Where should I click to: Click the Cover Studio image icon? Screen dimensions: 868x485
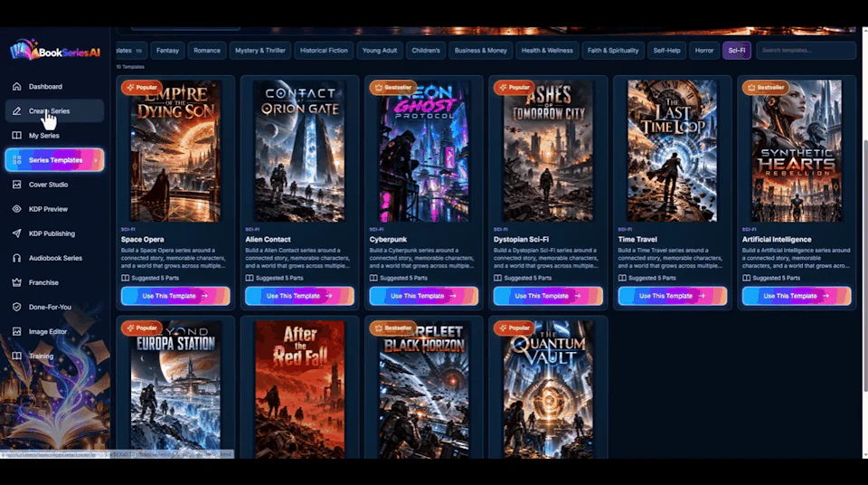click(x=17, y=185)
